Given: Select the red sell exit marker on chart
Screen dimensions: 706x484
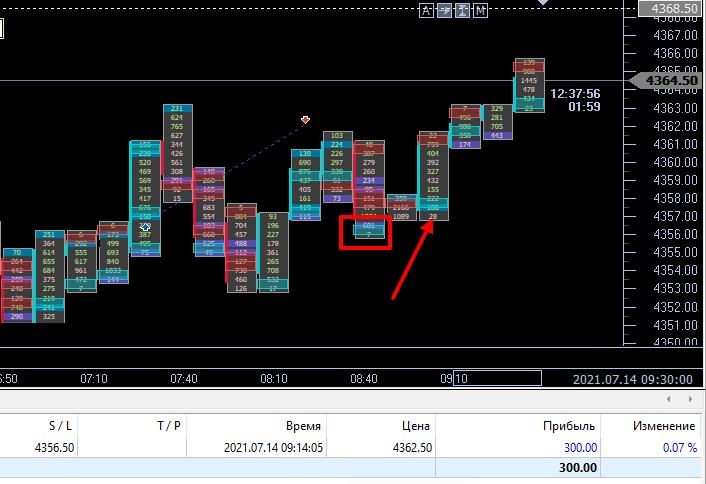Looking at the screenshot, I should coord(306,120).
